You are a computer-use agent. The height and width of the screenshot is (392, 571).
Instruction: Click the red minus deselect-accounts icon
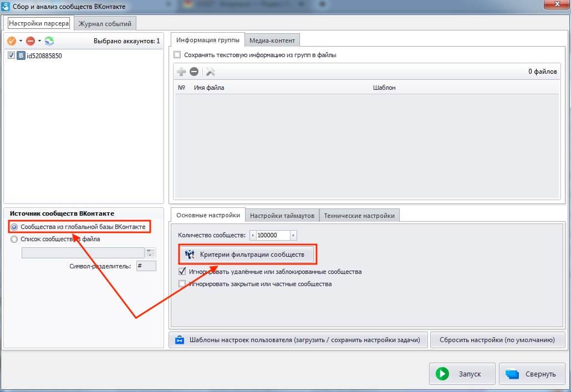point(30,41)
